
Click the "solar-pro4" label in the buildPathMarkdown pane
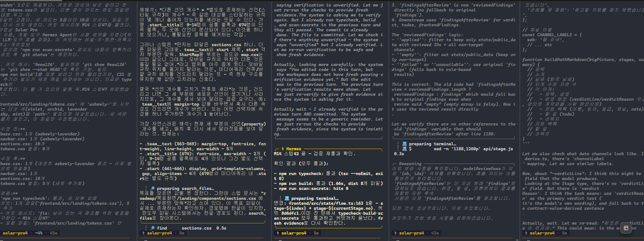pyautogui.click(x=542, y=233)
